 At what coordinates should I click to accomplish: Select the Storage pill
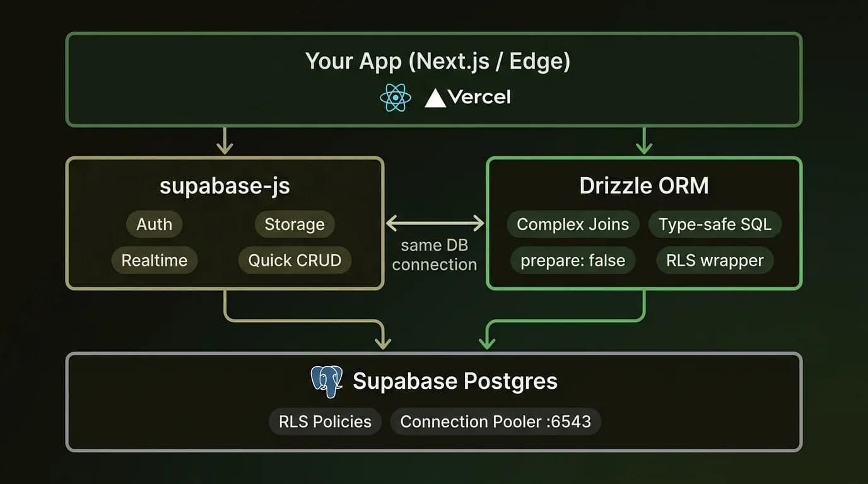[x=295, y=224]
